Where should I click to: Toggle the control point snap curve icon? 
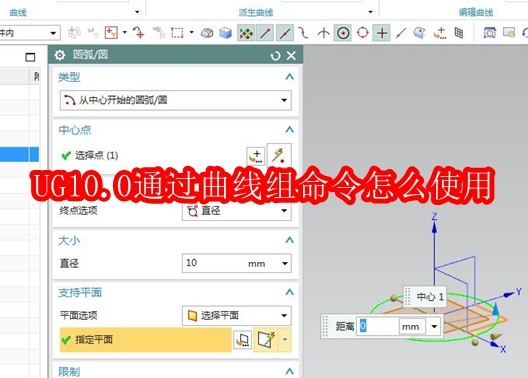coord(304,33)
